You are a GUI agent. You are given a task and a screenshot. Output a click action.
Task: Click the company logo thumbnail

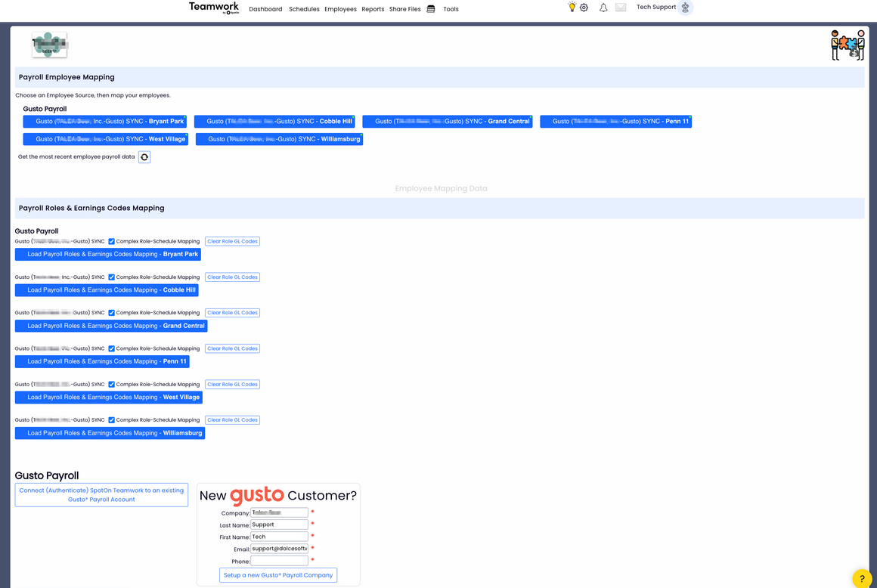pyautogui.click(x=49, y=45)
